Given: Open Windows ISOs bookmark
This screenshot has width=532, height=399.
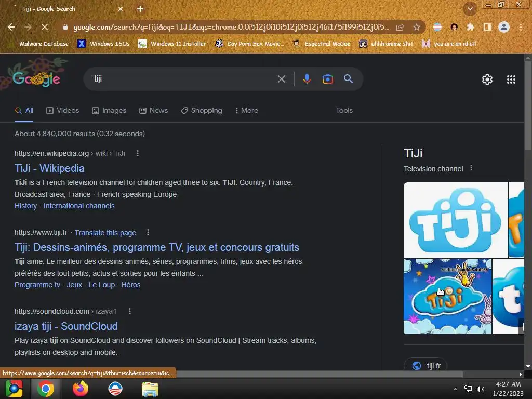Looking at the screenshot, I should pyautogui.click(x=104, y=44).
